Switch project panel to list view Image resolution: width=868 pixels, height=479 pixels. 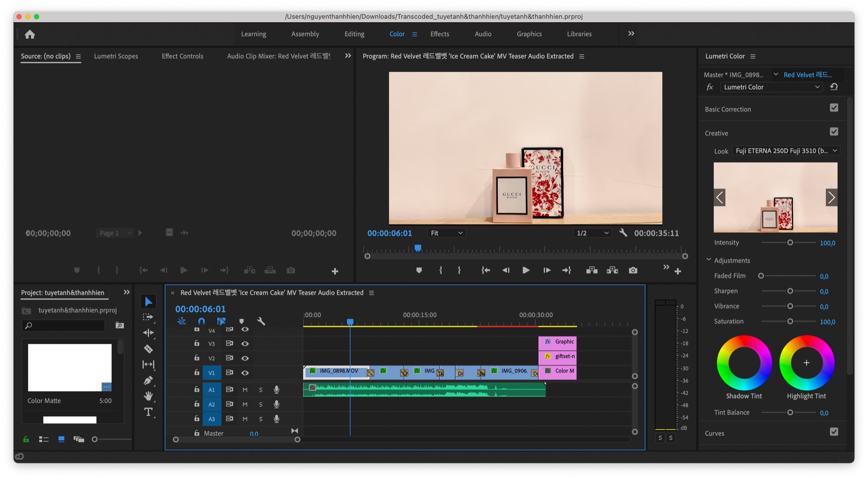tap(44, 439)
